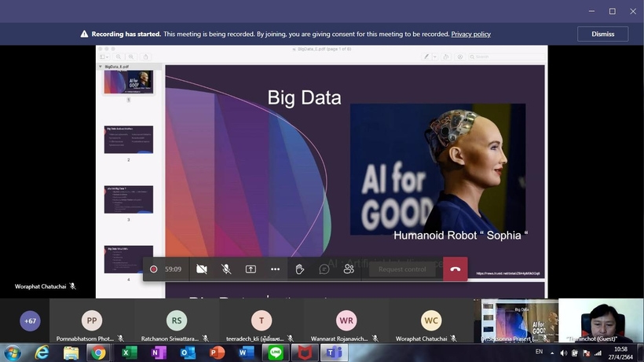Open Internet Explorer from taskbar
Image resolution: width=644 pixels, height=362 pixels.
pos(42,353)
